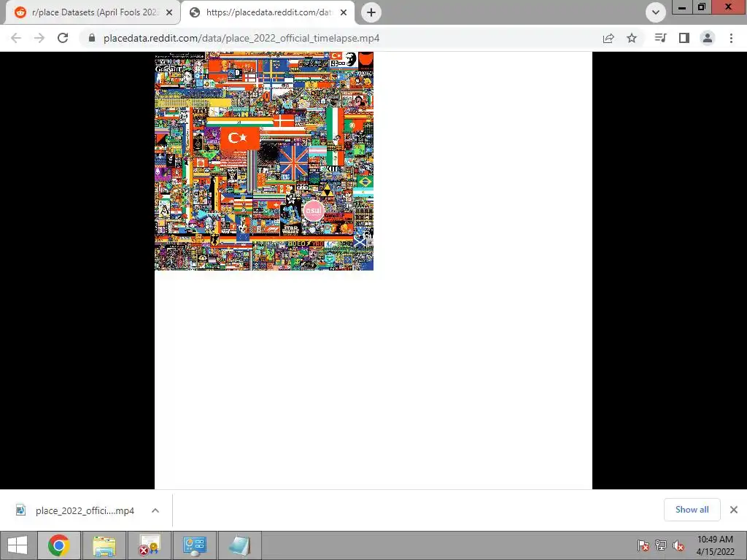This screenshot has height=560, width=747.
Task: Click the Reddit favicon on first tab
Action: (20, 12)
